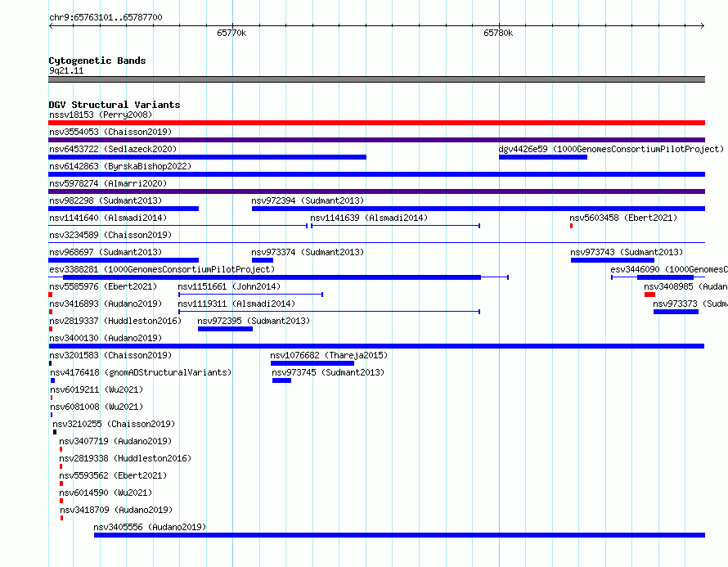Select nsv973374 (Sudmant2013) label
728x567 pixels.
pos(308,252)
